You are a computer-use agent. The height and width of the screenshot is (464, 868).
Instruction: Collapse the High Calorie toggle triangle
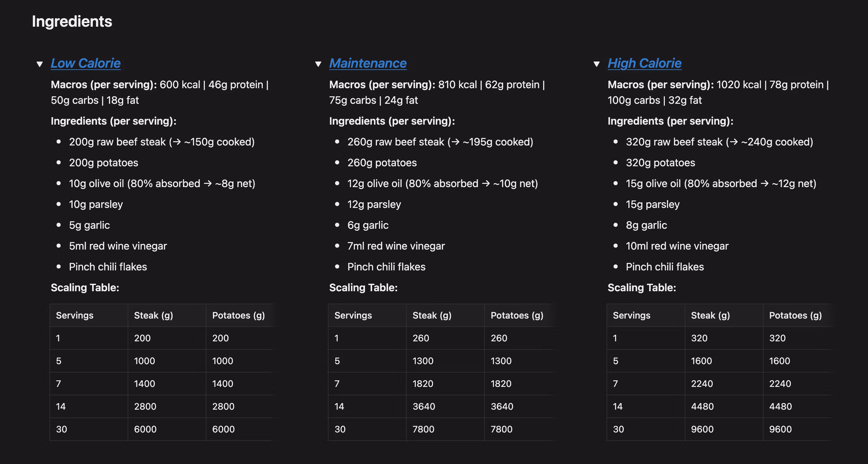(596, 64)
